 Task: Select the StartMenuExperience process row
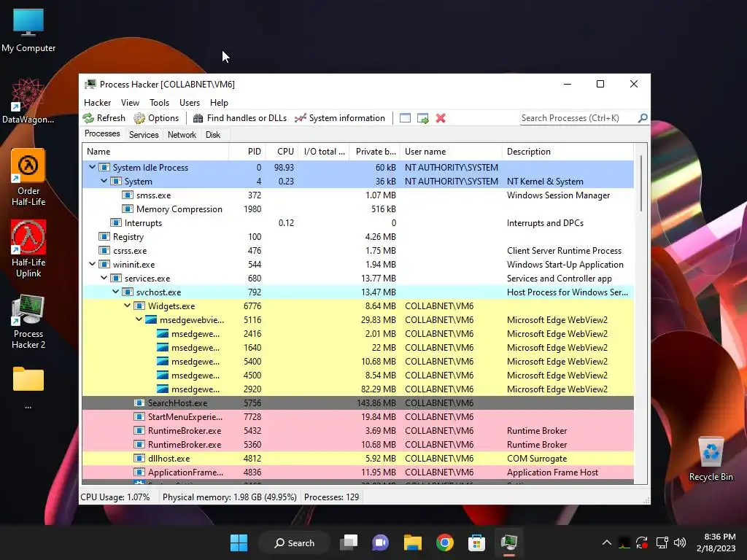click(357, 416)
